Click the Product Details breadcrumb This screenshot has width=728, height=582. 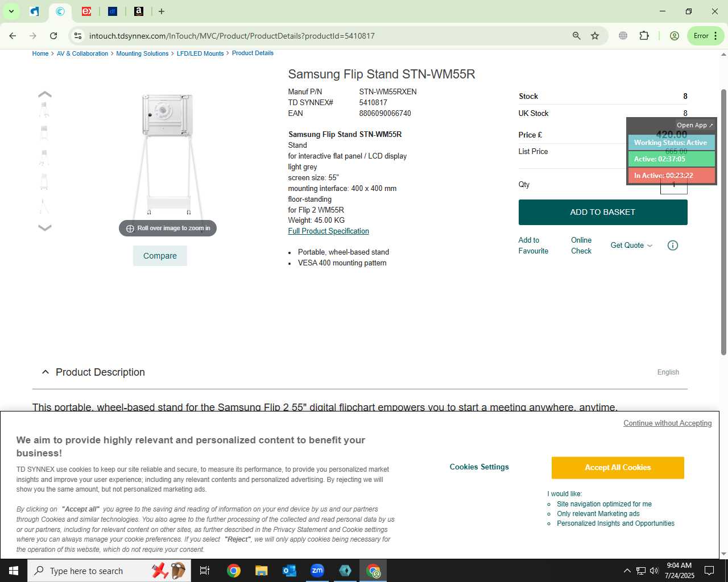click(x=253, y=53)
